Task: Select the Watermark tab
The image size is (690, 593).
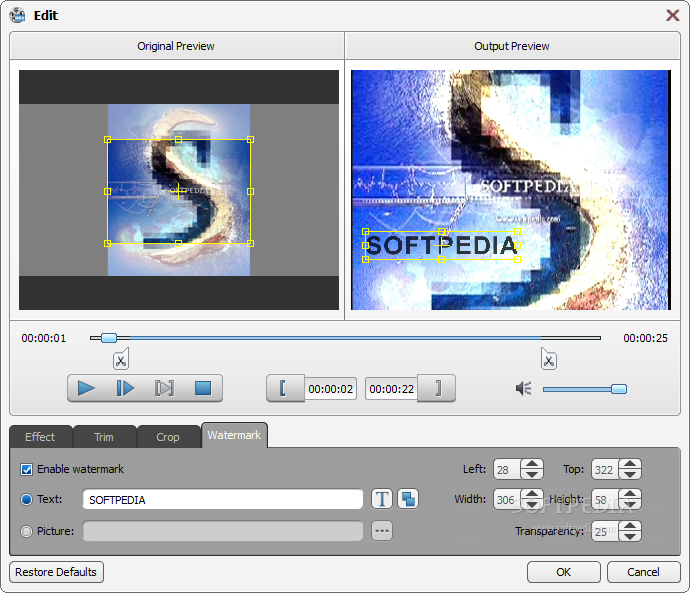Action: click(x=234, y=435)
